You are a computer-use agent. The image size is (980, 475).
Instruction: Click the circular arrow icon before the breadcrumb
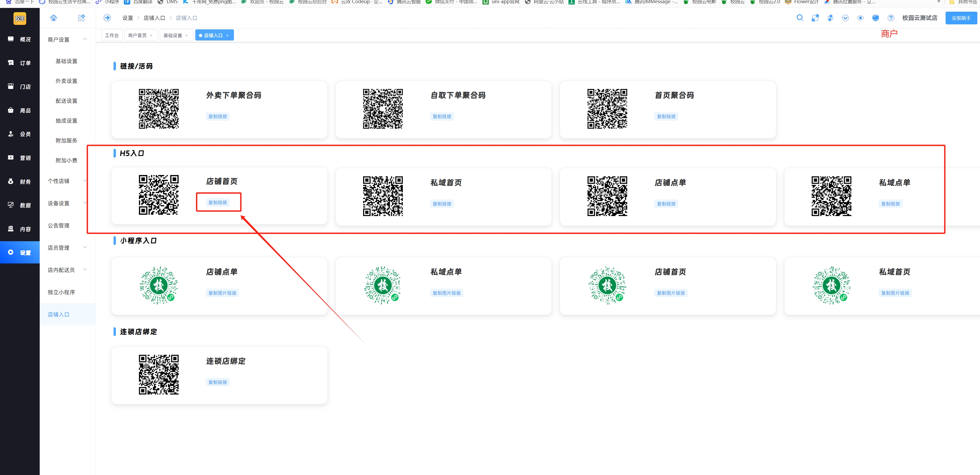(x=107, y=18)
